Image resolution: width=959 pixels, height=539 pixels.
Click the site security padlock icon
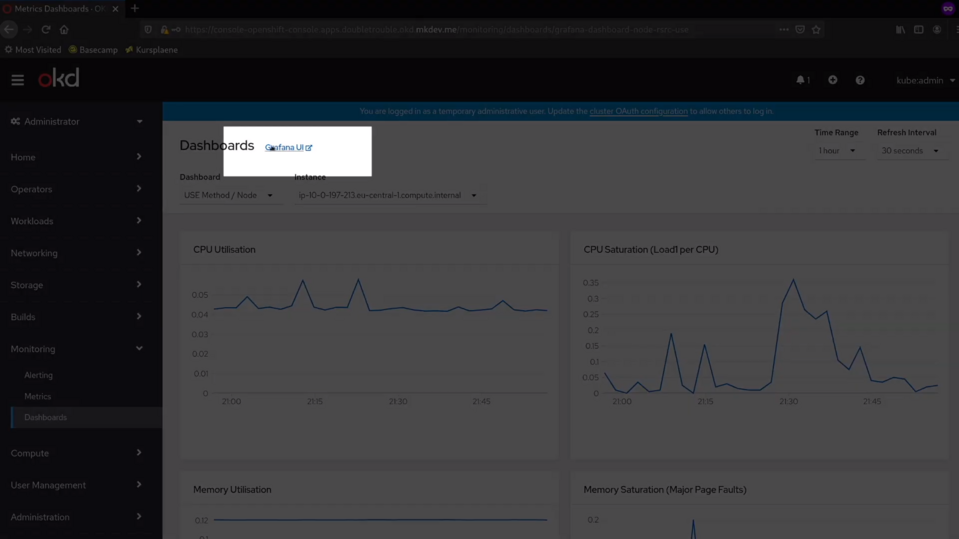(x=164, y=29)
